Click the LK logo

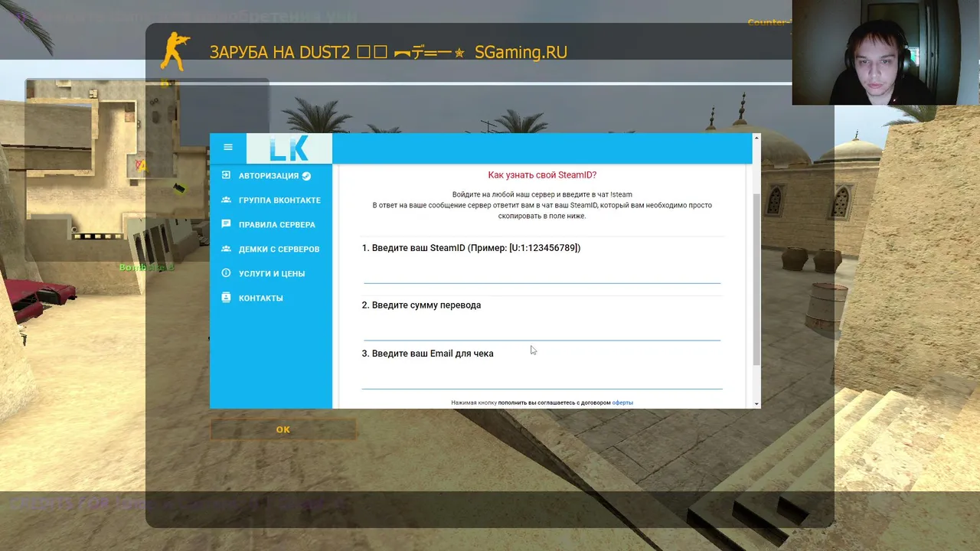coord(289,148)
